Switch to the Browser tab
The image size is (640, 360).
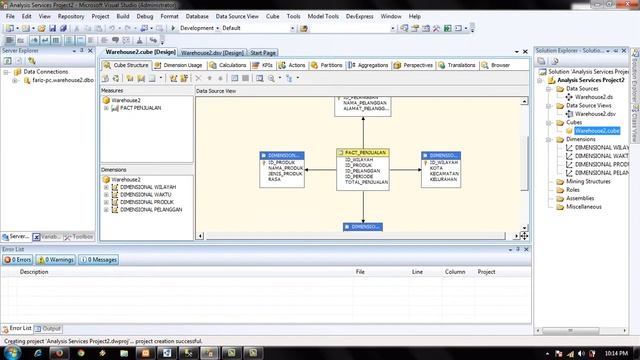point(496,65)
